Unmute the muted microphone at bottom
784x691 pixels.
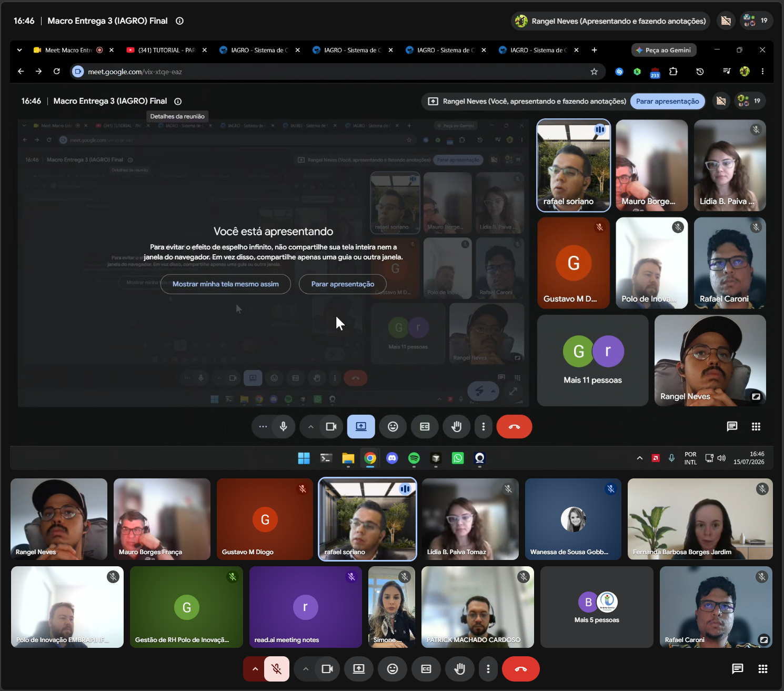tap(277, 669)
